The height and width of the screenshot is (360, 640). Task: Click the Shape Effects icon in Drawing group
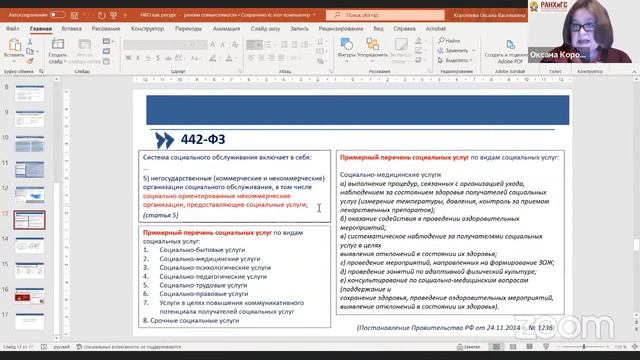[418, 60]
